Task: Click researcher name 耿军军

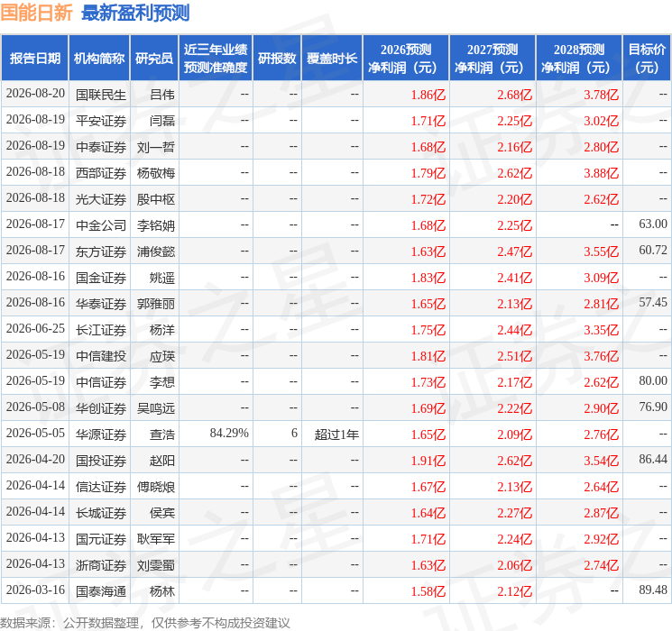Action: tap(155, 539)
